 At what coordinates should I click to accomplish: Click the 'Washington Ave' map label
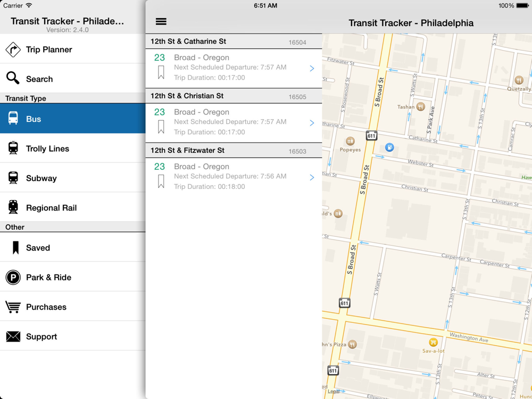point(469,337)
